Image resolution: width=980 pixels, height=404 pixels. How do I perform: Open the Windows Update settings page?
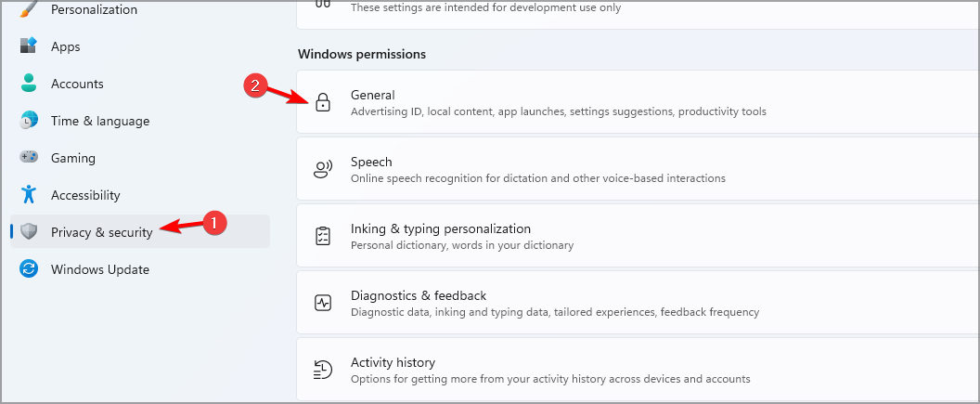pyautogui.click(x=100, y=269)
